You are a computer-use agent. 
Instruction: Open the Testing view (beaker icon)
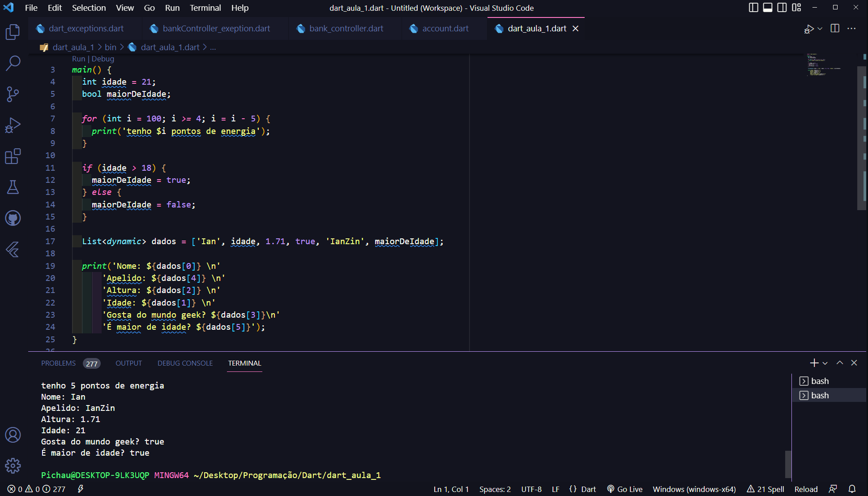tap(13, 187)
